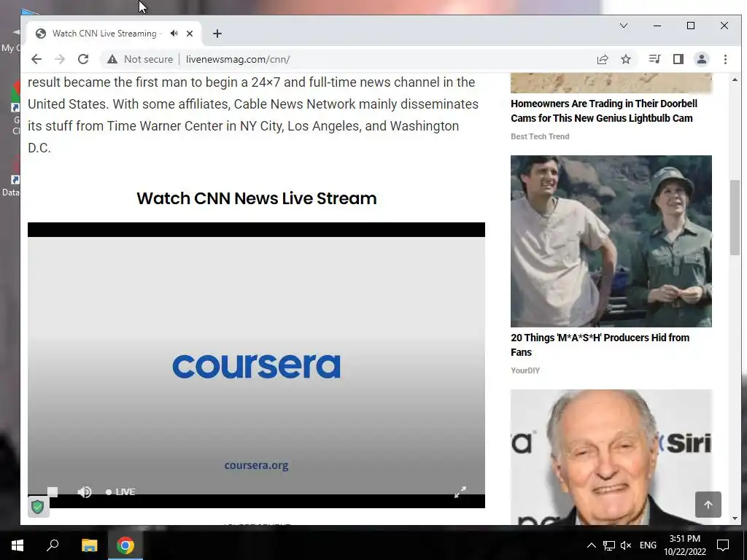Bookmark this page with the star icon
The height and width of the screenshot is (560, 747).
tap(626, 59)
